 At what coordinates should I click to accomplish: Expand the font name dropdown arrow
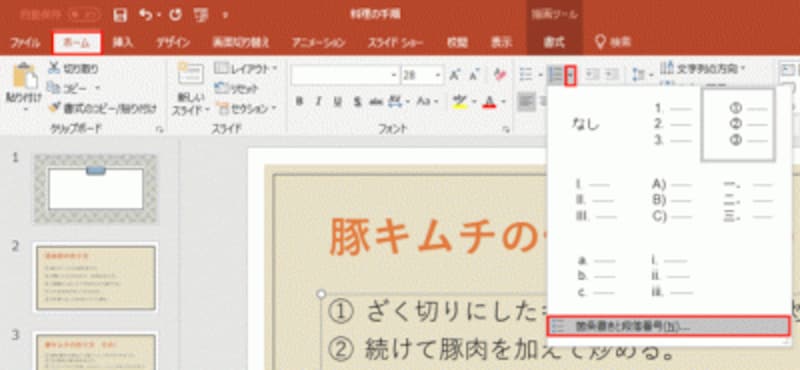point(394,76)
